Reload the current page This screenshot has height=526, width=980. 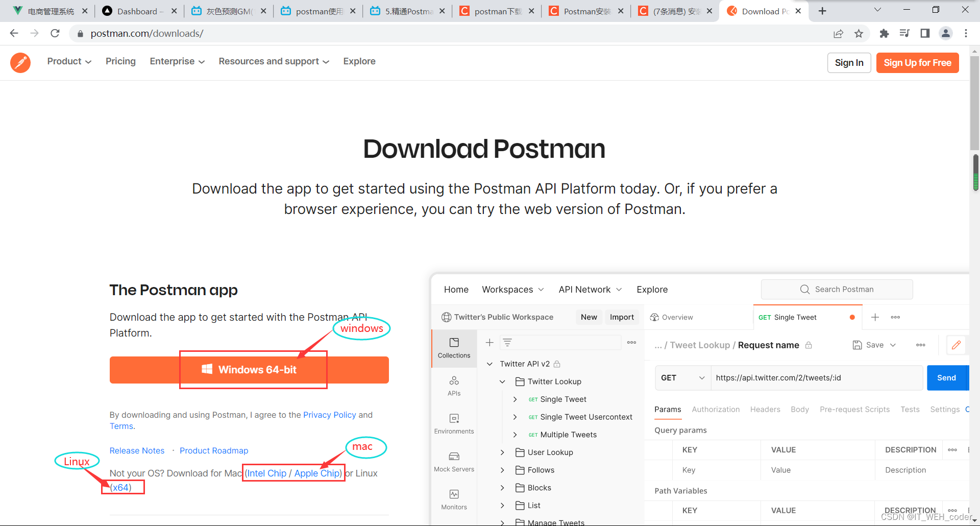point(55,33)
